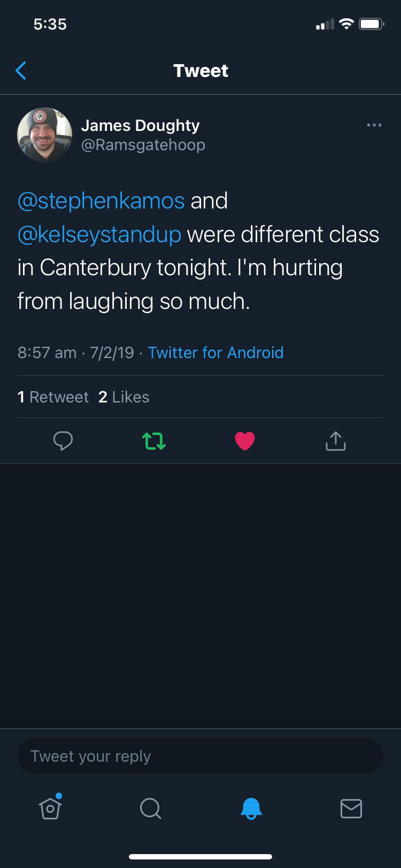
Task: View the 1 Retweet list
Action: (x=53, y=397)
